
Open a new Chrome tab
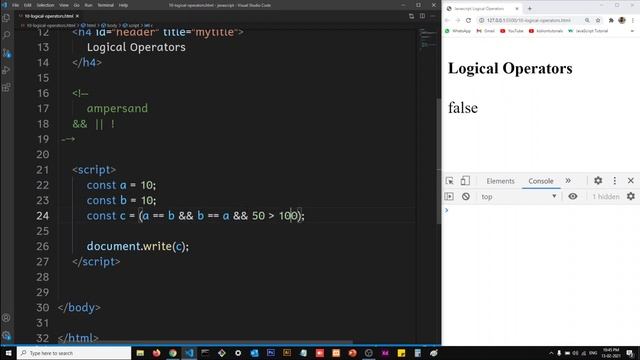tap(530, 8)
